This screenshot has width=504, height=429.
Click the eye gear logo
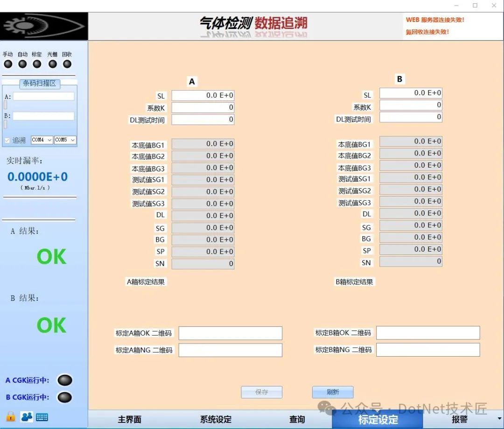click(x=44, y=26)
